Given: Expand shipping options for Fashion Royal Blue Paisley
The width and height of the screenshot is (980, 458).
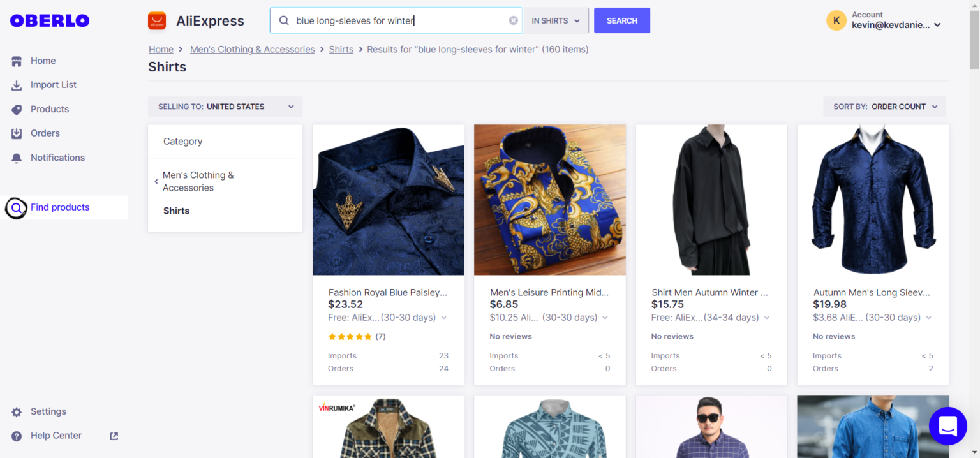Looking at the screenshot, I should click(x=444, y=318).
